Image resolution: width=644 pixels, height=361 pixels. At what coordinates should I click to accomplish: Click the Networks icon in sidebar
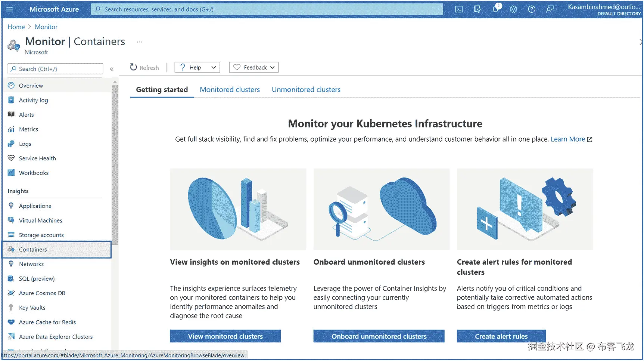tap(11, 264)
